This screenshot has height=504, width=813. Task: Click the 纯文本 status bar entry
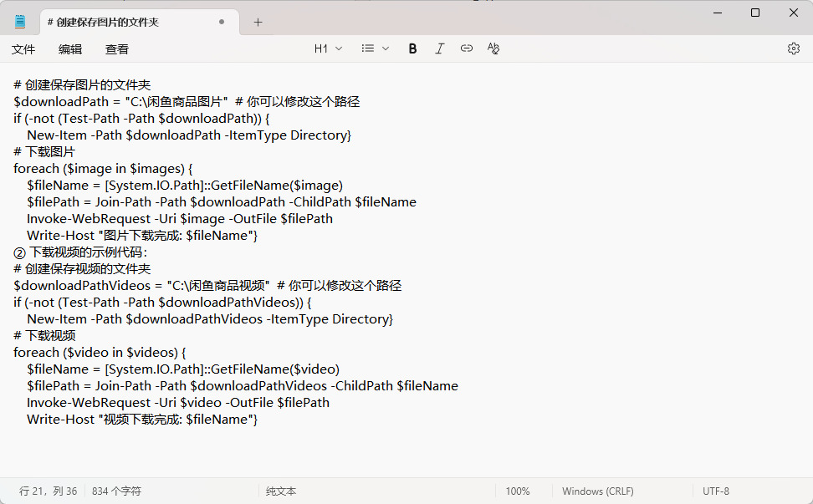click(281, 491)
